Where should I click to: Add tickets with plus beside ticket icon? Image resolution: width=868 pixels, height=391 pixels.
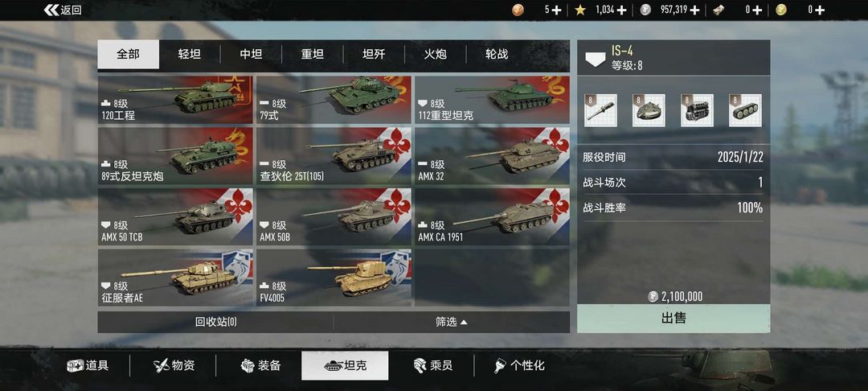(757, 10)
